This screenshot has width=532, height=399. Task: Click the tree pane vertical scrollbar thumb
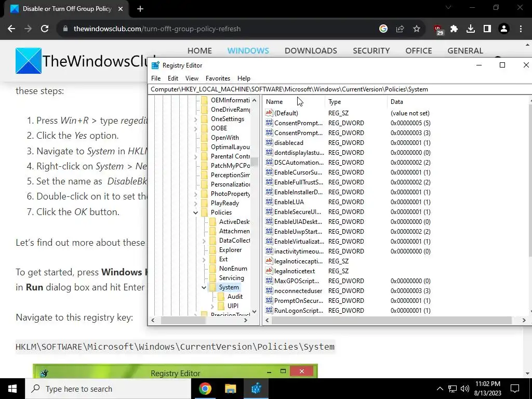pos(255,162)
